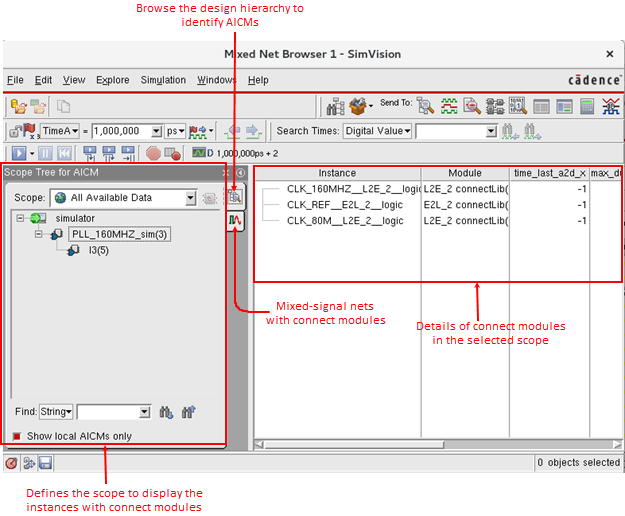
Task: Open the Find String type dropdown
Action: [x=56, y=412]
